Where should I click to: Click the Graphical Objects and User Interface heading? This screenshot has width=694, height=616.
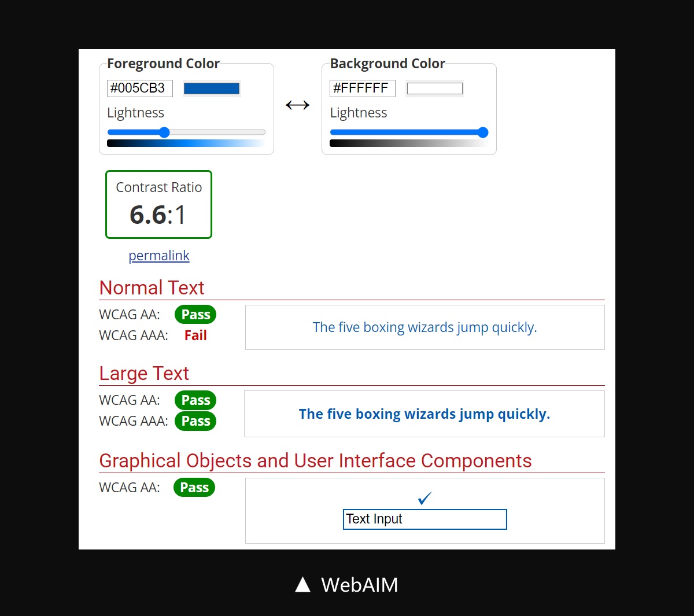315,461
